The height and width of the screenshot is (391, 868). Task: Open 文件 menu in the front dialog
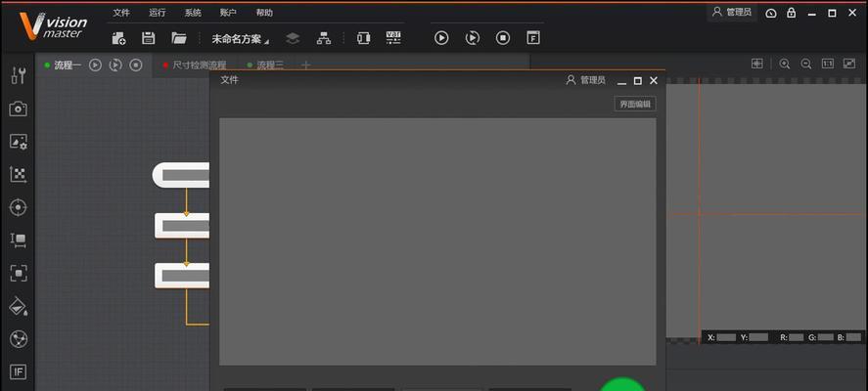(x=229, y=80)
